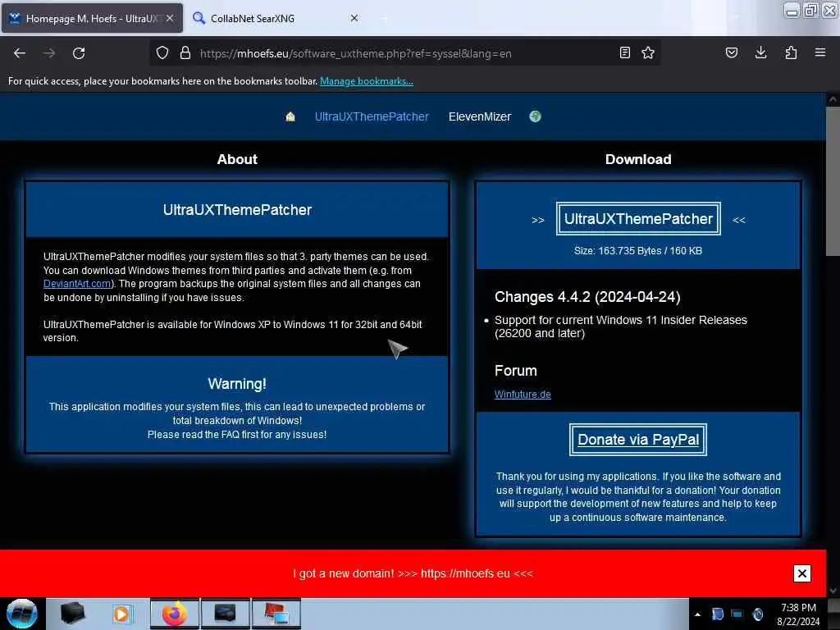Click the round power tray icon

tap(757, 614)
